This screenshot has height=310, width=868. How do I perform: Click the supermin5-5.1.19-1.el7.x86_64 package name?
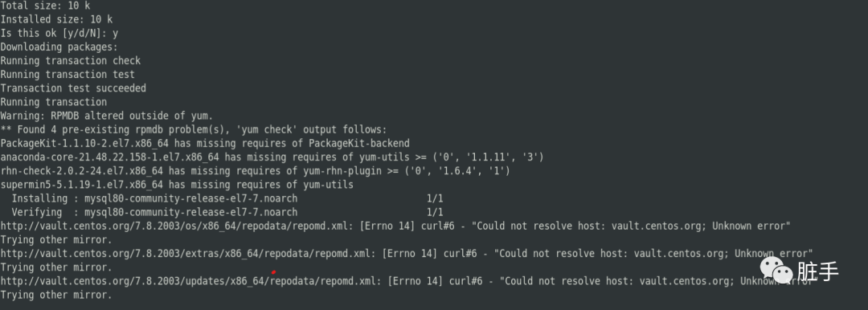click(x=81, y=185)
